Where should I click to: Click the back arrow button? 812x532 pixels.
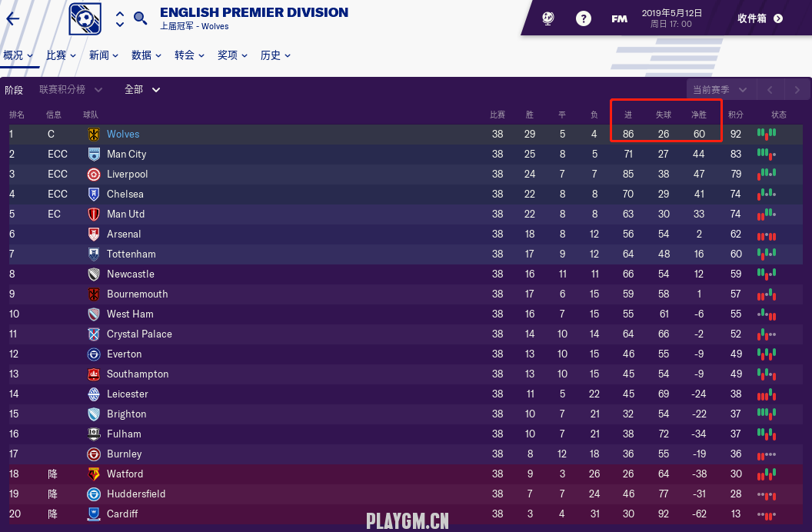tap(13, 19)
